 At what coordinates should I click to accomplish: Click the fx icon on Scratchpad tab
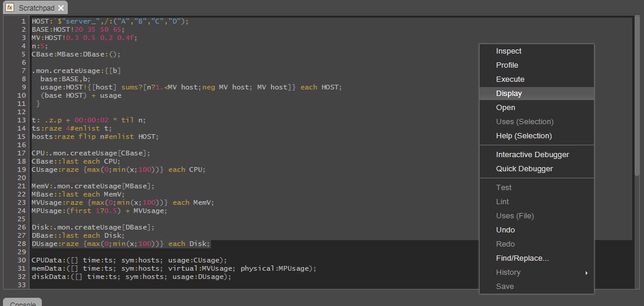9,8
